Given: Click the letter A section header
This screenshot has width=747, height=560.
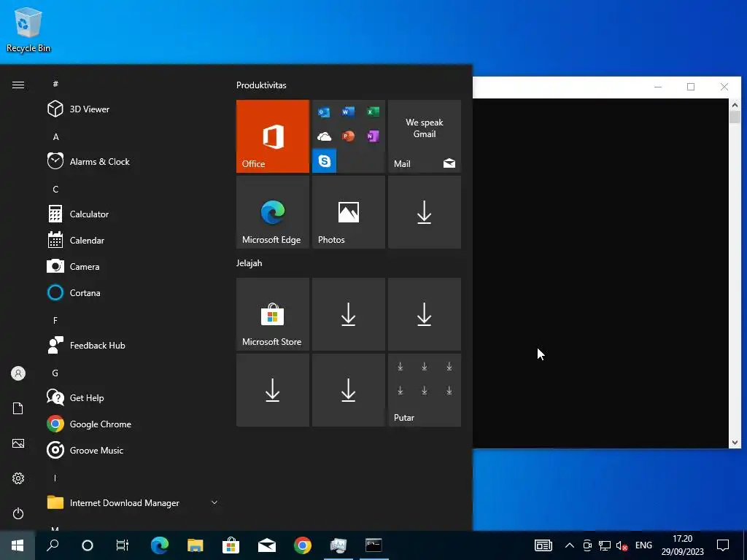Looking at the screenshot, I should (55, 136).
